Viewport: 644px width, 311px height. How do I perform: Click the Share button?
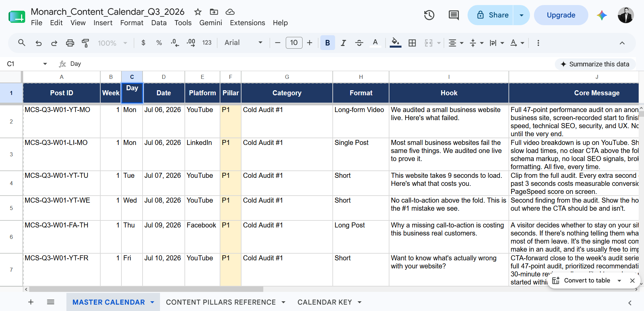(490, 15)
